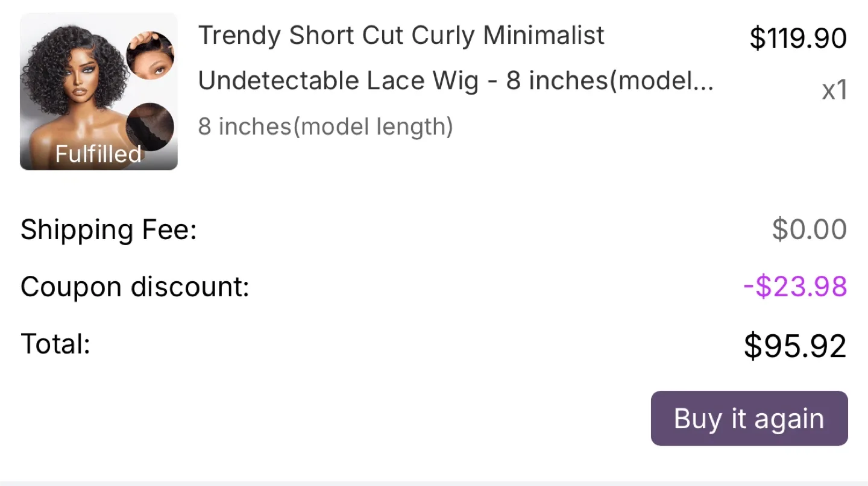Click the 8 inches model length variant text
The width and height of the screenshot is (868, 486).
(325, 126)
